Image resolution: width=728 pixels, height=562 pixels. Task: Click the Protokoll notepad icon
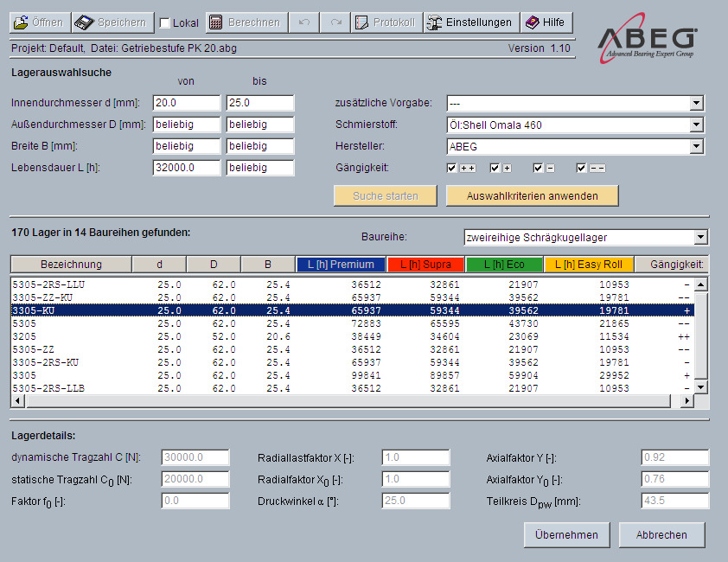[361, 22]
